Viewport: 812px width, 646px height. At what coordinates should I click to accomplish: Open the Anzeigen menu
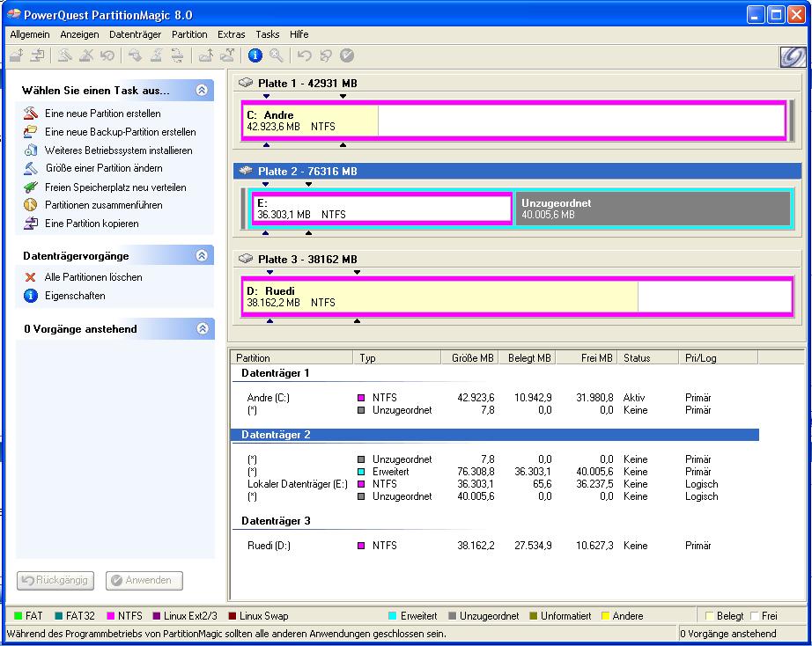79,34
